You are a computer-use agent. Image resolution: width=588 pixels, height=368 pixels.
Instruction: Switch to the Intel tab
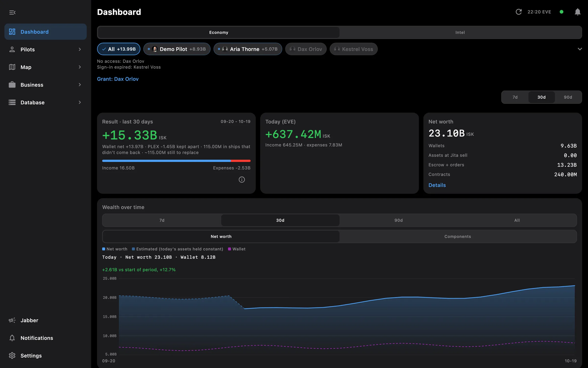(x=460, y=32)
